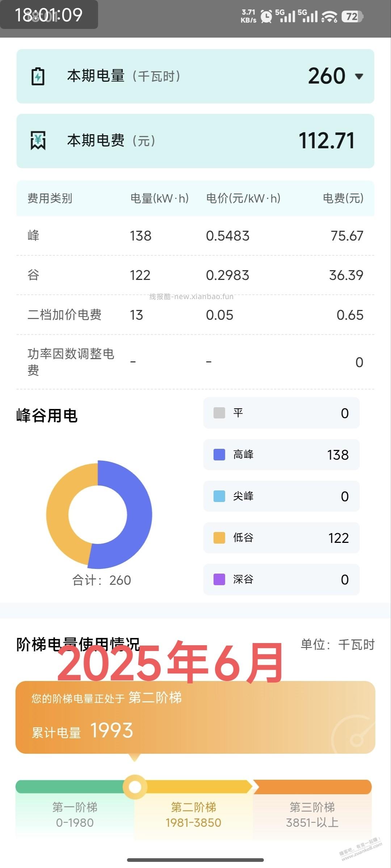Select the 峰 row label

pos(33,235)
